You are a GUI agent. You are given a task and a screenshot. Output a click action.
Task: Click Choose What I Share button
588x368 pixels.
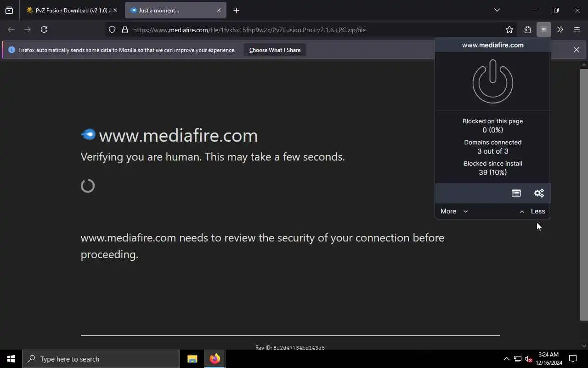275,50
